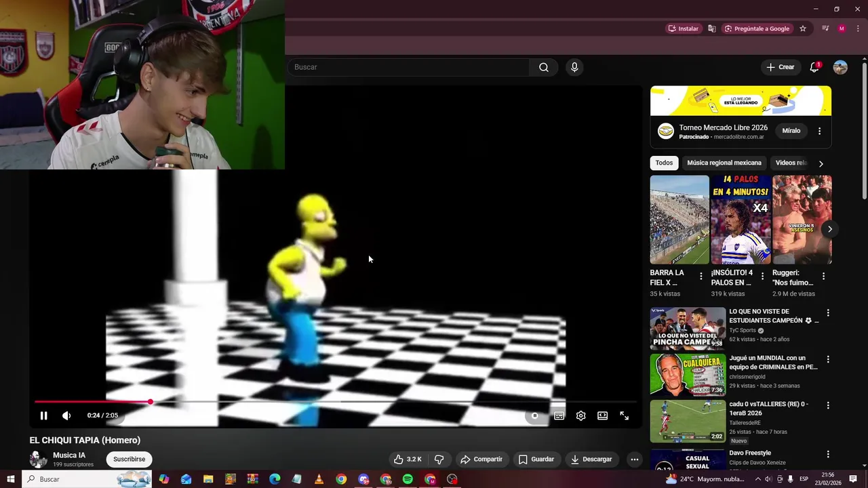Open Jugué un MUNDIAL video title
This screenshot has height=488, width=868.
pyautogui.click(x=774, y=363)
